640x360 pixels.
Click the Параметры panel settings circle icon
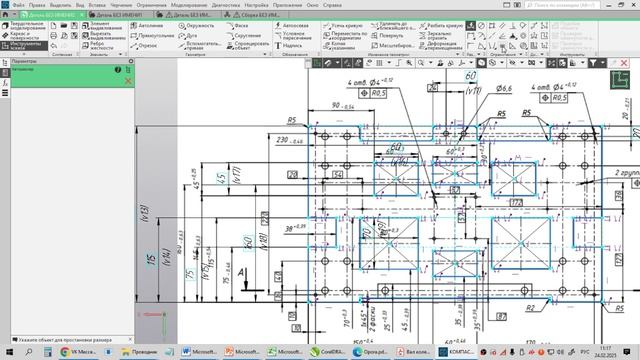[131, 61]
